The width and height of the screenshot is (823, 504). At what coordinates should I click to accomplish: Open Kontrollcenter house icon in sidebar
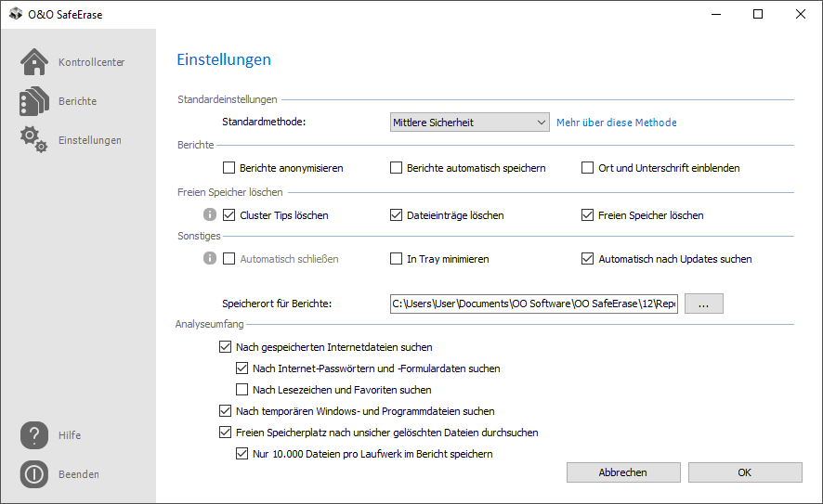(x=34, y=62)
